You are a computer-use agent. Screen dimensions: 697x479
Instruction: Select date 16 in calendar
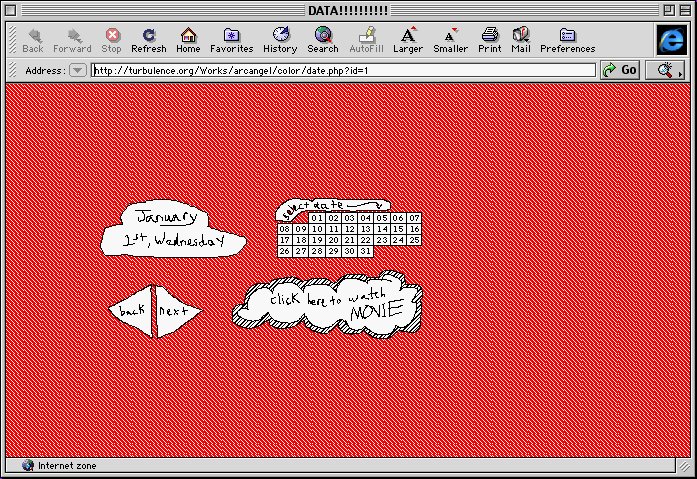pyautogui.click(x=414, y=229)
